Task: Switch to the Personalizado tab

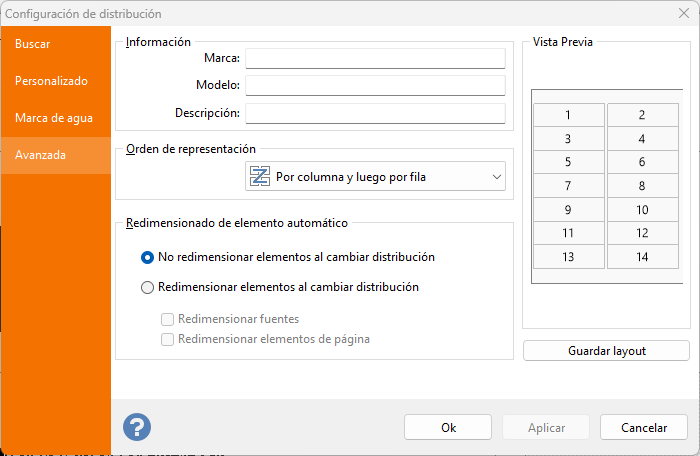Action: pos(52,81)
